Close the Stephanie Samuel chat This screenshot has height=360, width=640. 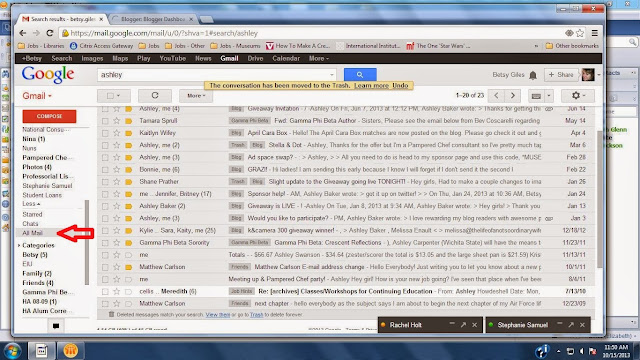pos(582,325)
